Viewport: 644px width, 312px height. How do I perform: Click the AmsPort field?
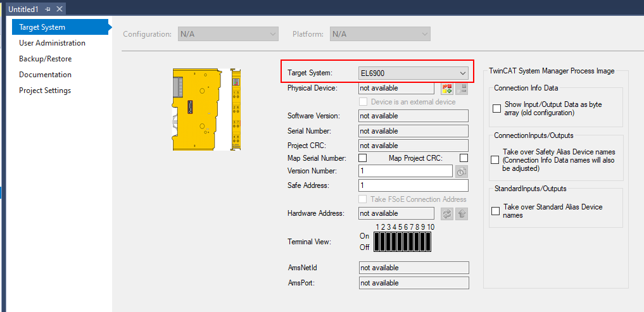click(414, 283)
